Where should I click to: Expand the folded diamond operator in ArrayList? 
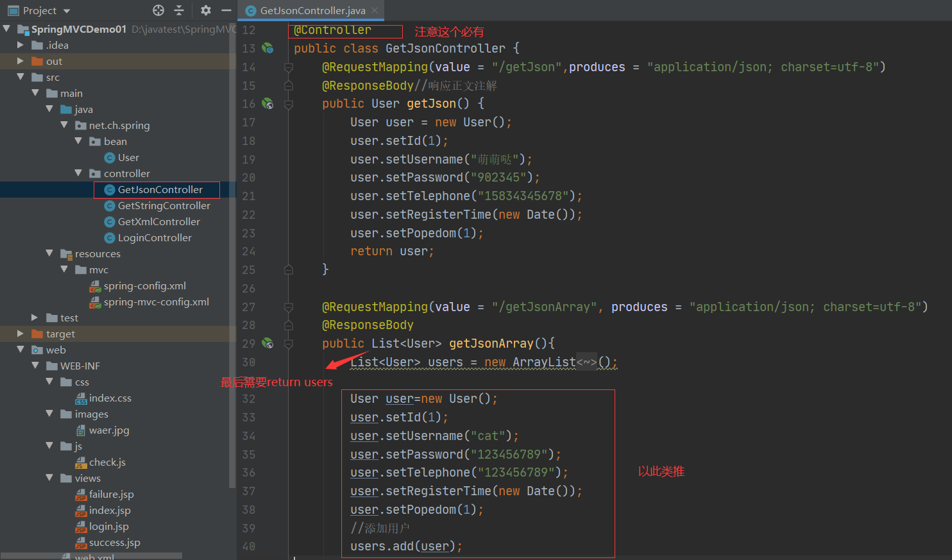(586, 362)
